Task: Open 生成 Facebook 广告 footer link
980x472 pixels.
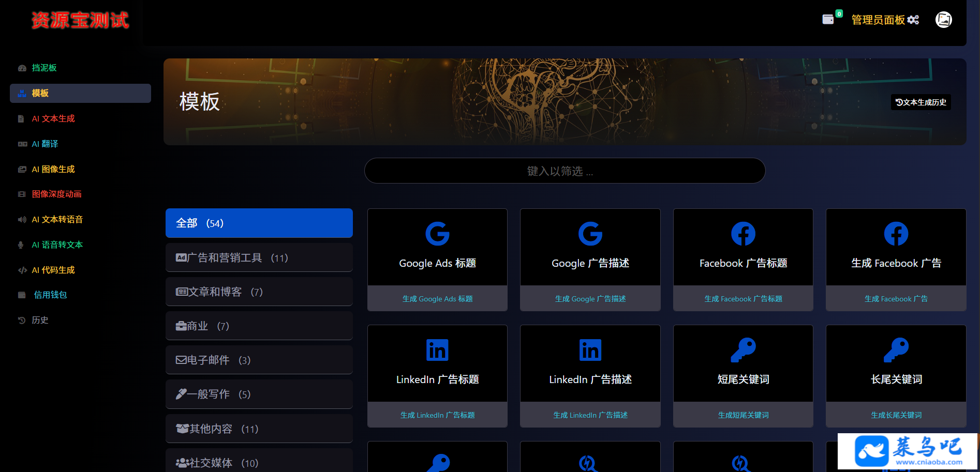Action: [x=896, y=299]
